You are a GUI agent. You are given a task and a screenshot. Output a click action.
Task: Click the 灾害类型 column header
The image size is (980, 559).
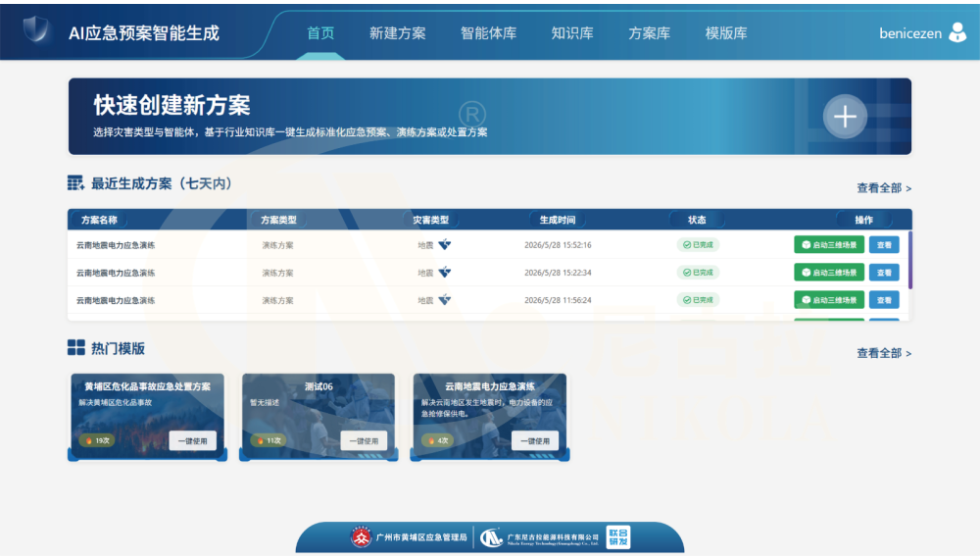430,220
